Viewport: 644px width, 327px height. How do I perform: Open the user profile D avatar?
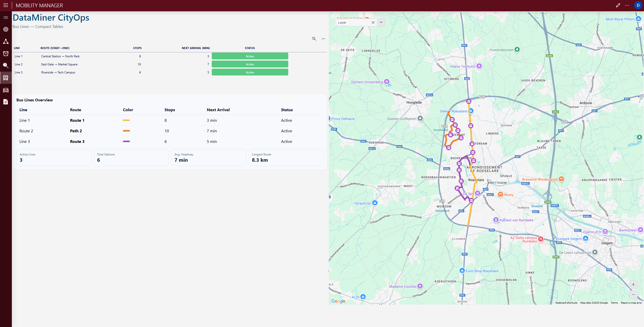638,5
